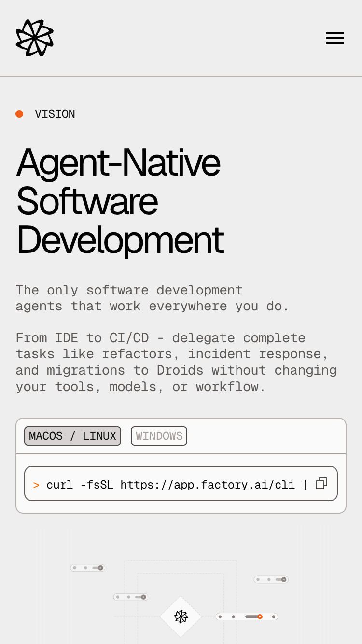The width and height of the screenshot is (362, 644).
Task: Copy the curl install command
Action: tap(321, 484)
